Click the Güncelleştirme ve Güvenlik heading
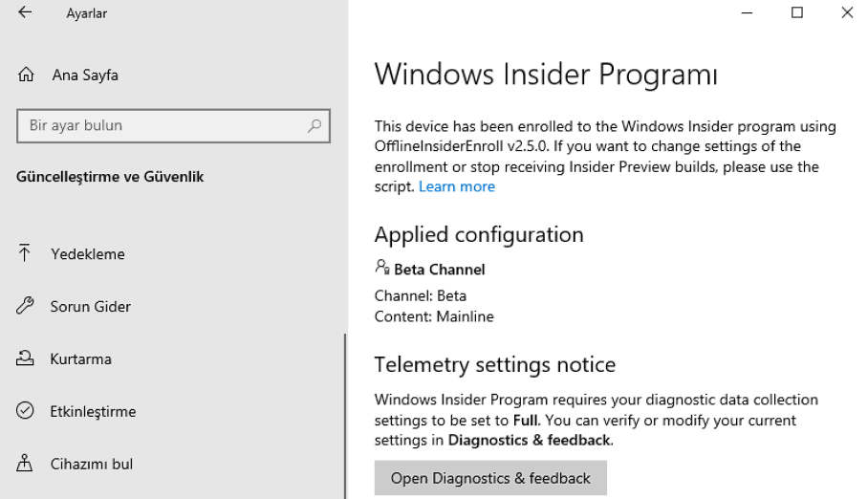The width and height of the screenshot is (868, 499). [110, 177]
